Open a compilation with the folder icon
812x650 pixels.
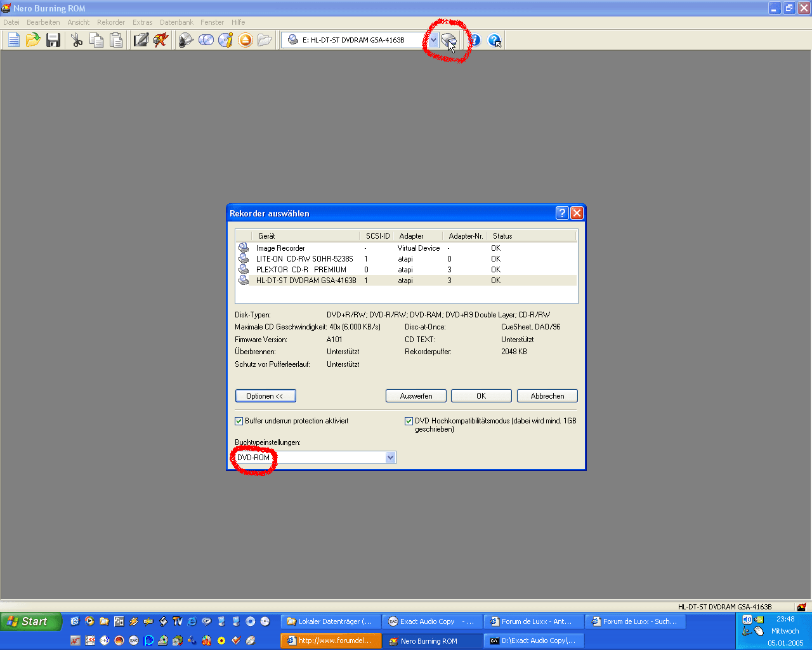(33, 40)
